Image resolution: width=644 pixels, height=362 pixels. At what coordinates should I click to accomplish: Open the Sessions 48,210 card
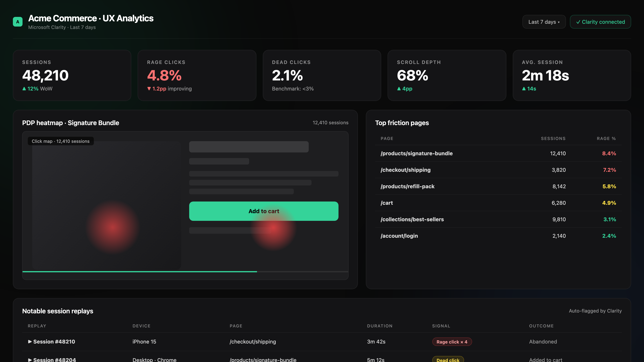[72, 75]
